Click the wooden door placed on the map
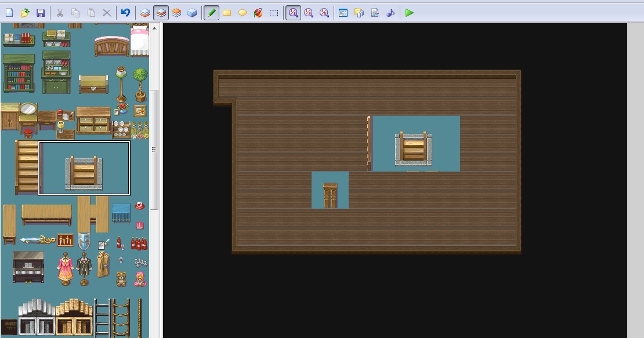 pos(330,195)
